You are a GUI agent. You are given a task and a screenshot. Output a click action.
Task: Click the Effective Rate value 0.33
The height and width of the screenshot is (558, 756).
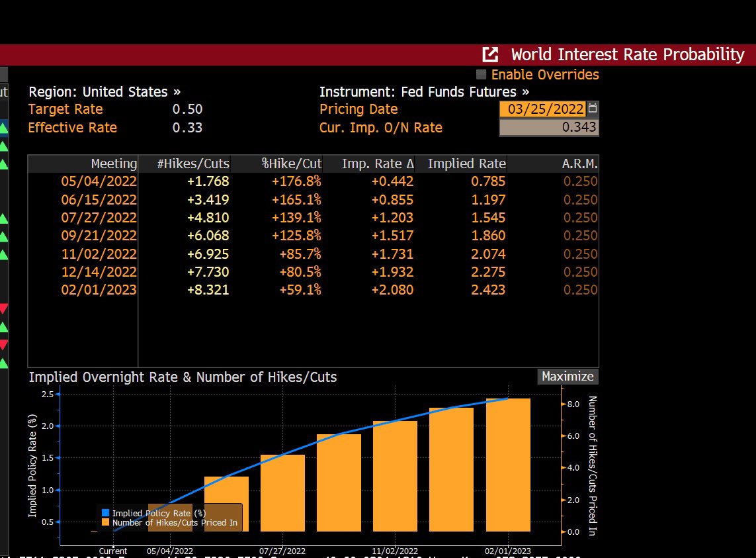188,128
